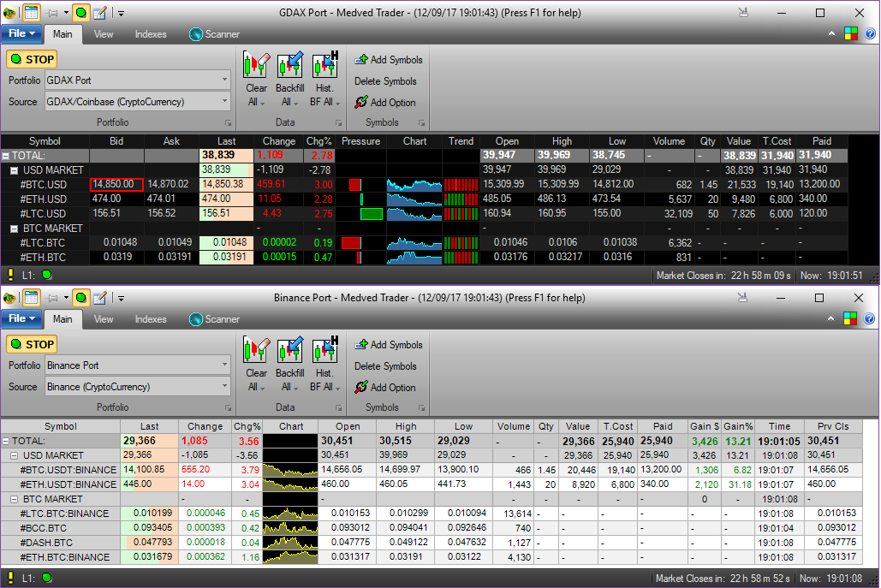The height and width of the screenshot is (588, 881).
Task: Click yellow alert icon in GDAX status bar
Action: [x=10, y=275]
